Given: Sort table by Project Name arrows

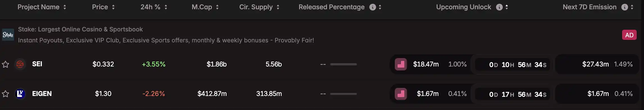Looking at the screenshot, I should pyautogui.click(x=65, y=7).
